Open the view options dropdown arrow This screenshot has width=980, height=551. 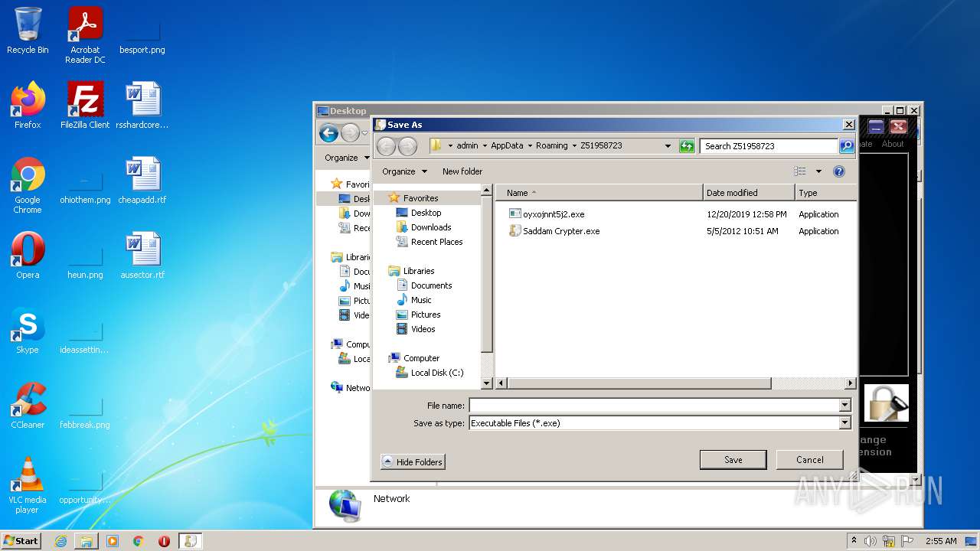click(818, 171)
